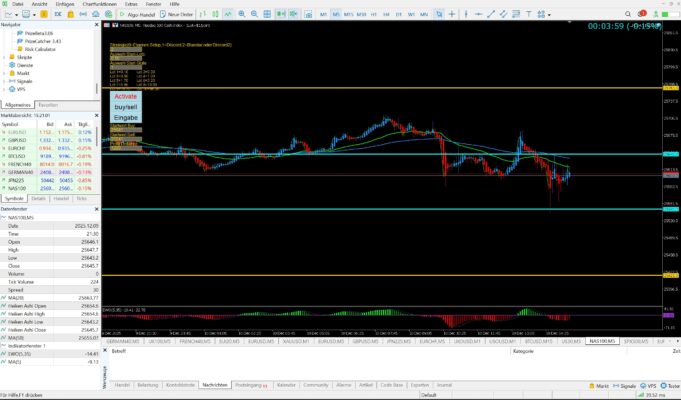This screenshot has width=681, height=400.
Task: Open the XAUUSD,M1 chart tab
Action: [295, 342]
